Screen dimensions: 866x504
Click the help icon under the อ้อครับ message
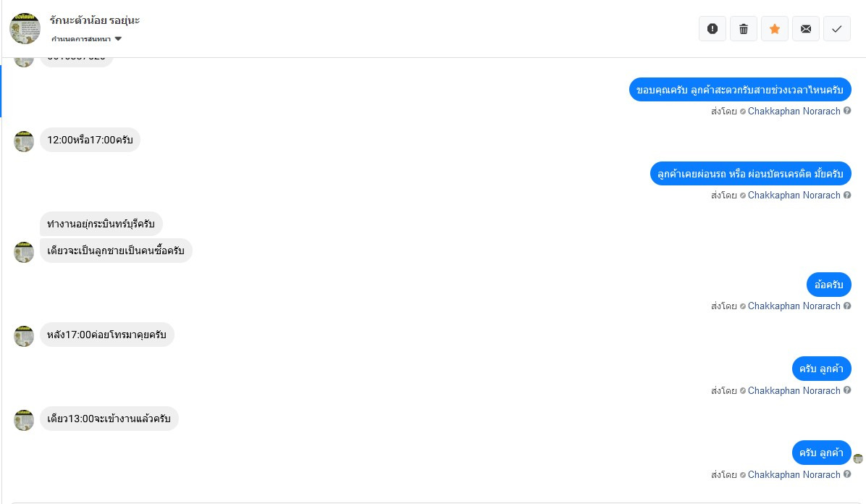(x=847, y=306)
